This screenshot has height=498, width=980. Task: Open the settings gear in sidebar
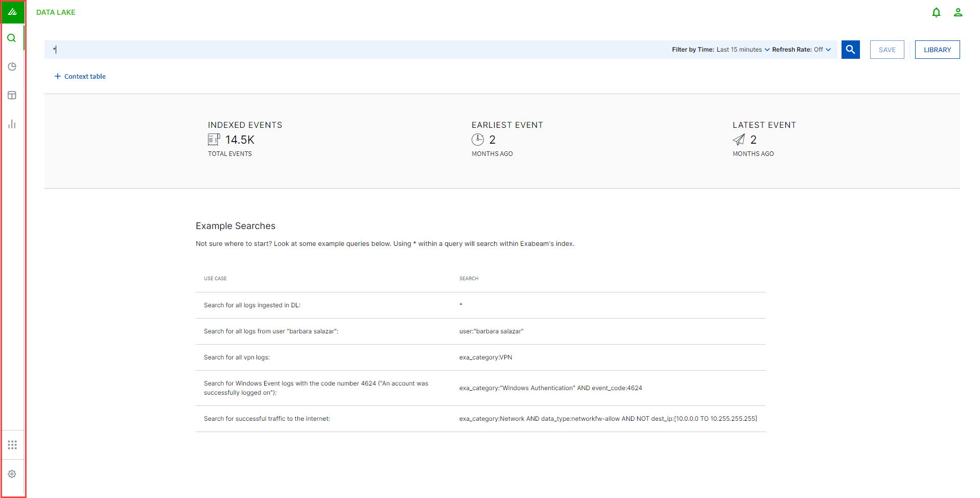(12, 474)
